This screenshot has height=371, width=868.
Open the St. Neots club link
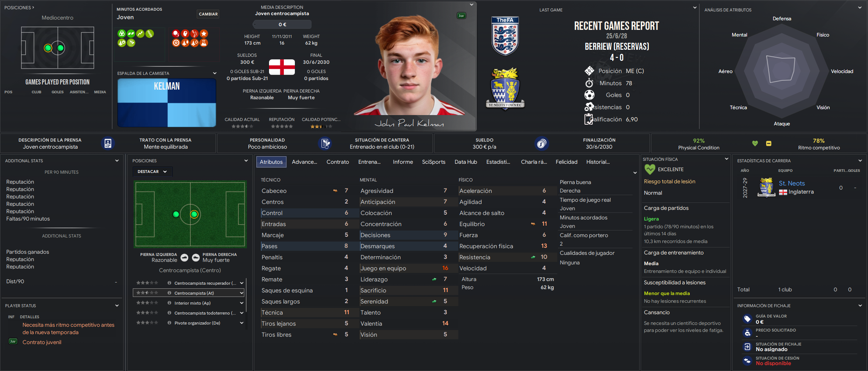click(792, 183)
